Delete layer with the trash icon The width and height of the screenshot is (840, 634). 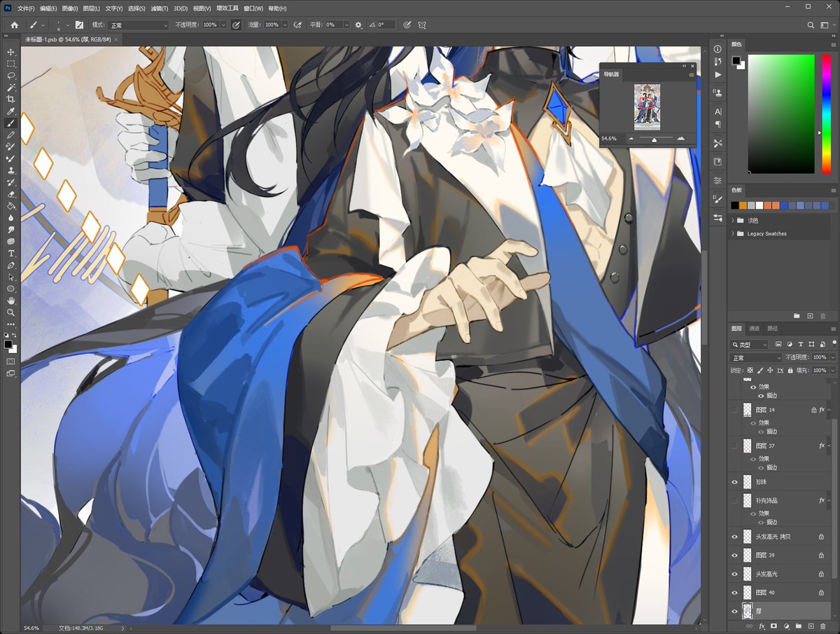point(822,626)
